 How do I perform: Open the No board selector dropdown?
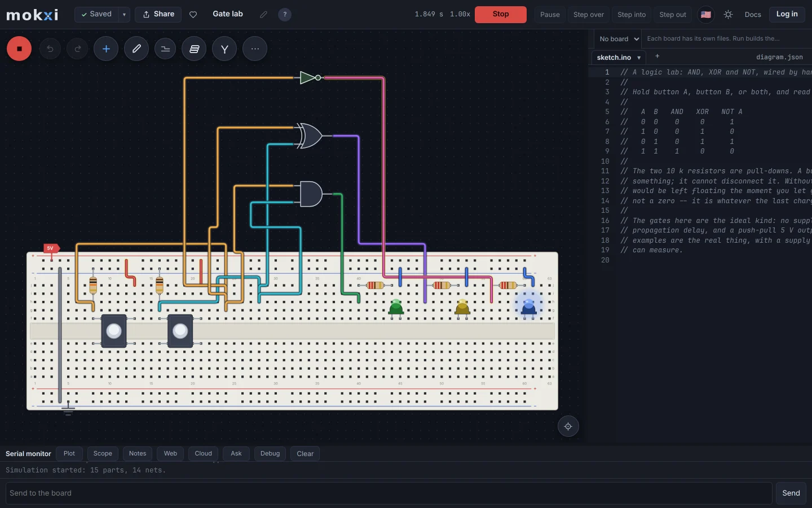coord(619,39)
